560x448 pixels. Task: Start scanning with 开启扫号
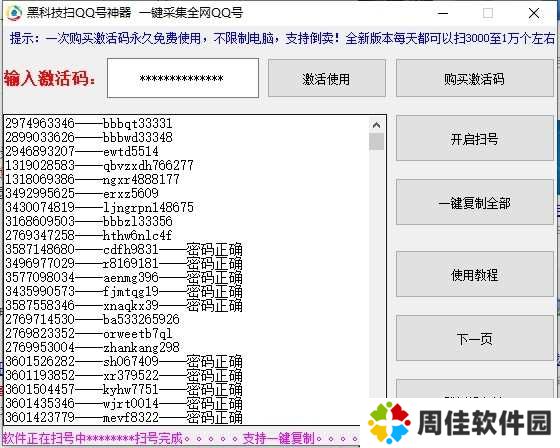(474, 138)
